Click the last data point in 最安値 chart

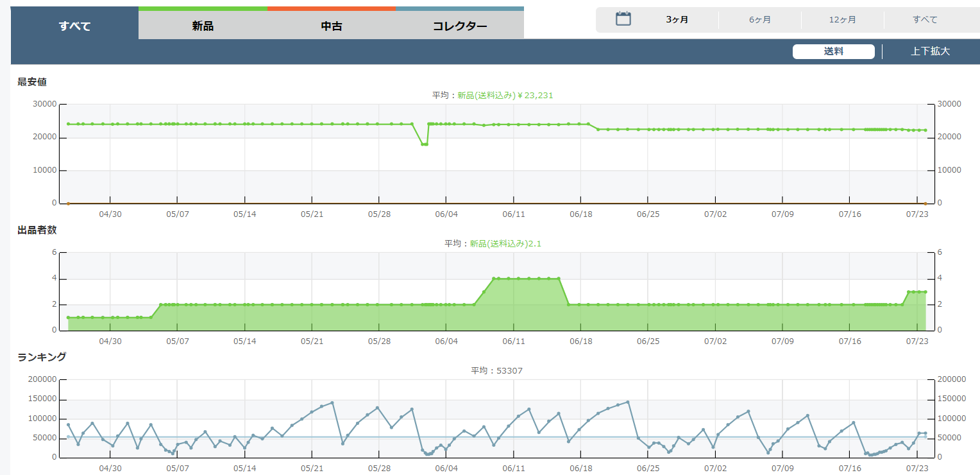[x=925, y=130]
